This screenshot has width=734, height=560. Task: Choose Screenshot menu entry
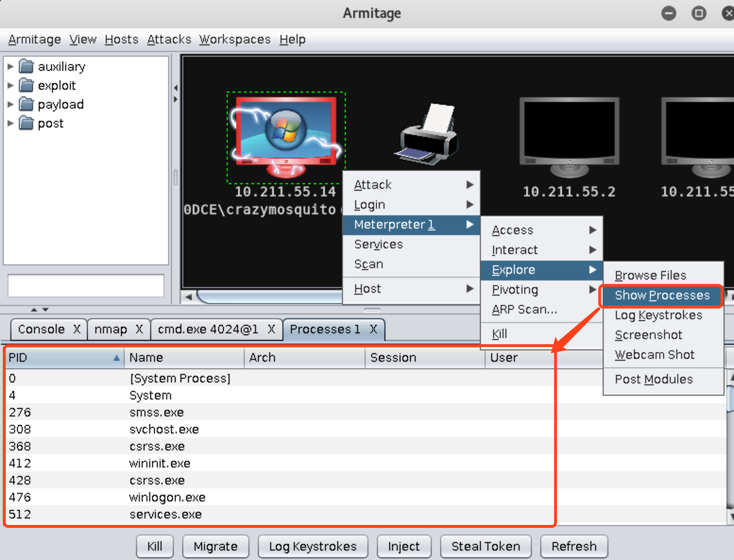click(x=663, y=335)
